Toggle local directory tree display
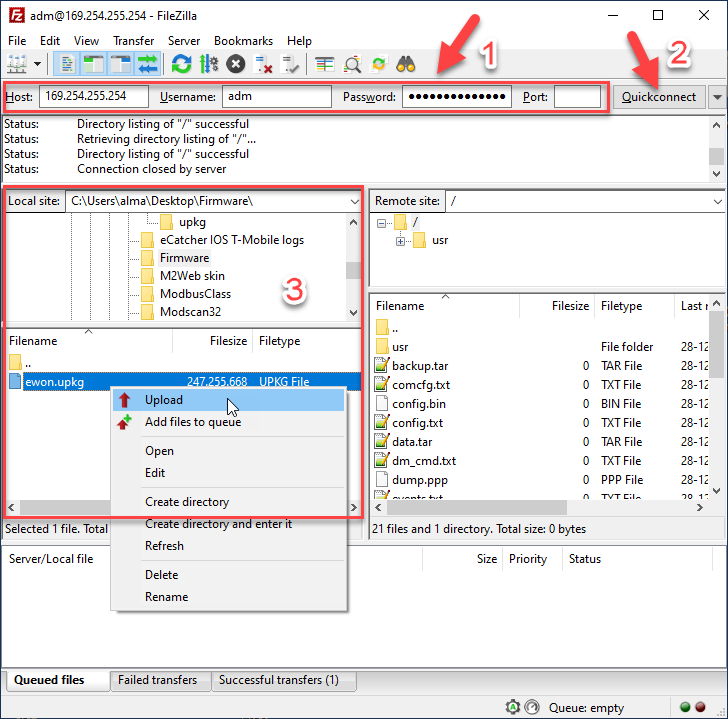Screen dimensions: 728x719 point(93,64)
